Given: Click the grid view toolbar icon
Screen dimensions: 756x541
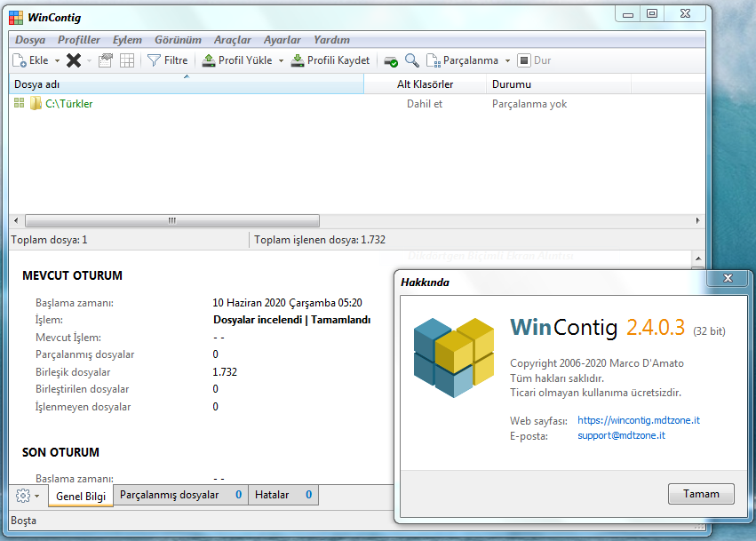Looking at the screenshot, I should (127, 60).
